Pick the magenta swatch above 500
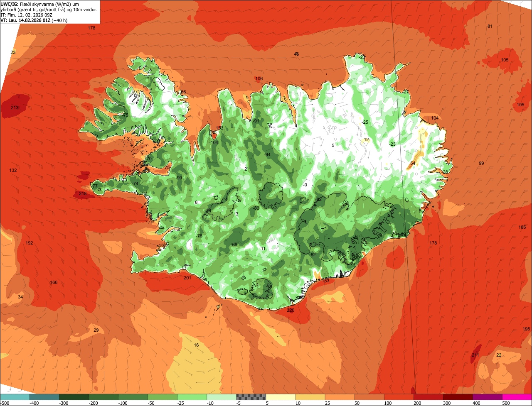Image resolution: width=532 pixels, height=406 pixels. click(x=517, y=397)
